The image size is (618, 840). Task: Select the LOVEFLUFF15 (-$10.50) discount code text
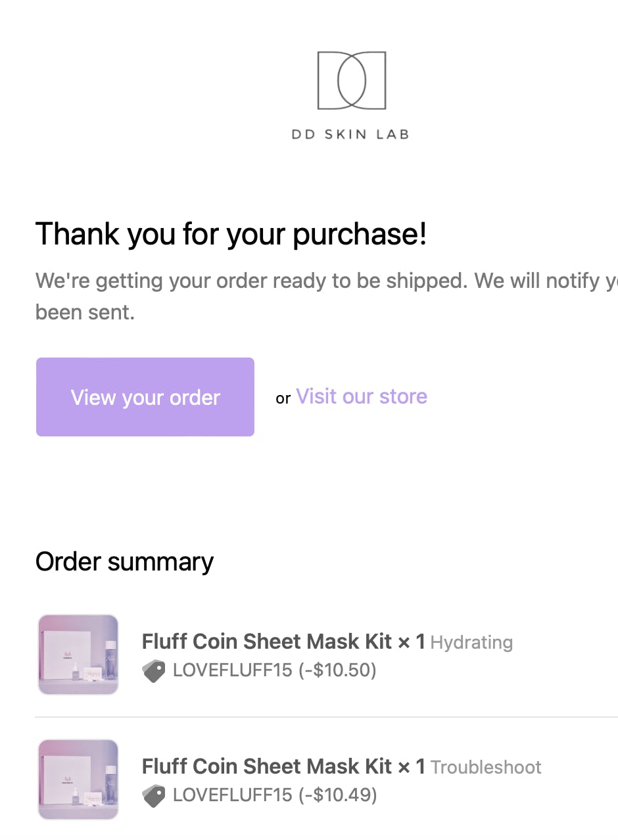tap(274, 670)
